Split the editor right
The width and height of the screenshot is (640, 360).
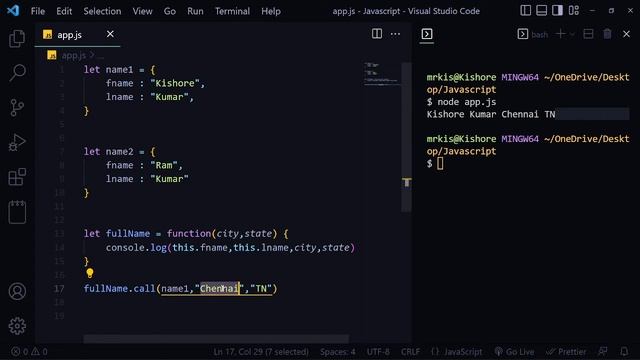pos(377,34)
